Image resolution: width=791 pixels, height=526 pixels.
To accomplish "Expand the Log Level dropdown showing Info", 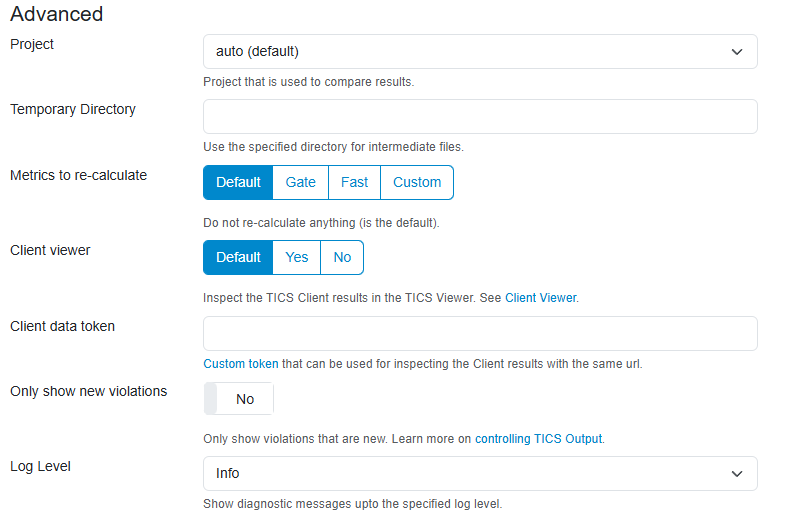I will [x=470, y=473].
